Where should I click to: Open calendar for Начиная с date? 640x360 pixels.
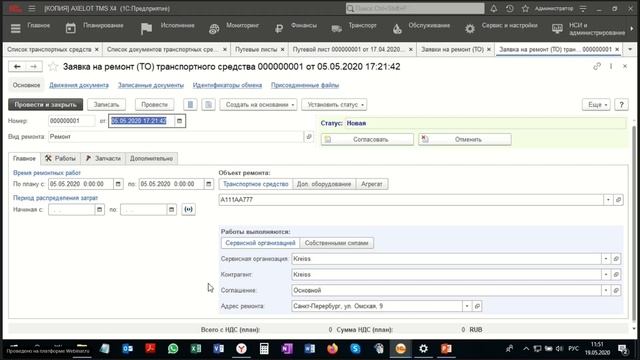pyautogui.click(x=99, y=209)
